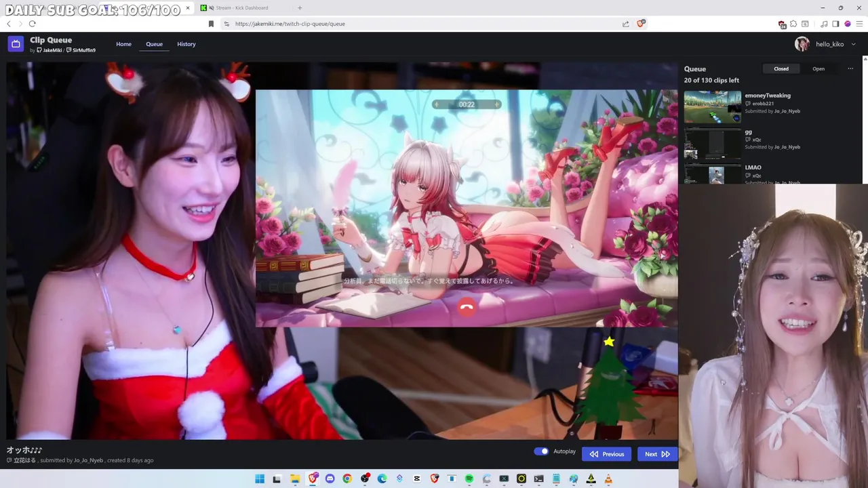Screen dimensions: 868x488
Task: Open JakeMiki GitHub author link
Action: click(50, 50)
